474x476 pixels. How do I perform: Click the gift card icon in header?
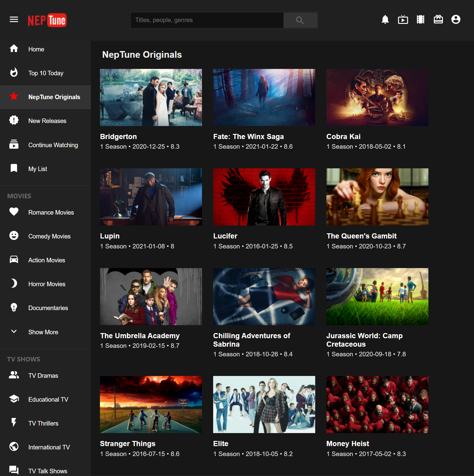[x=438, y=20]
